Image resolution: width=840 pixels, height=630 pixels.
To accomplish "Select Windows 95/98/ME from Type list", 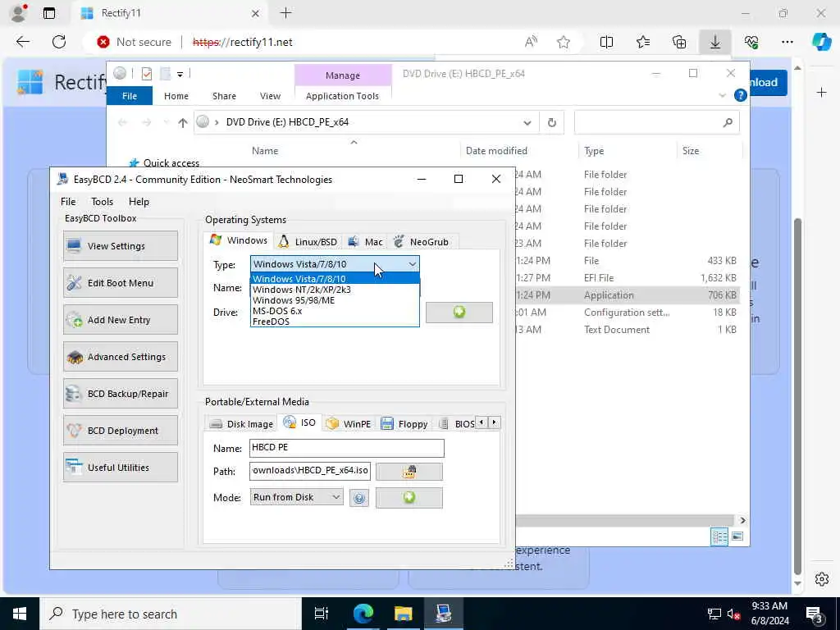I will pyautogui.click(x=335, y=300).
